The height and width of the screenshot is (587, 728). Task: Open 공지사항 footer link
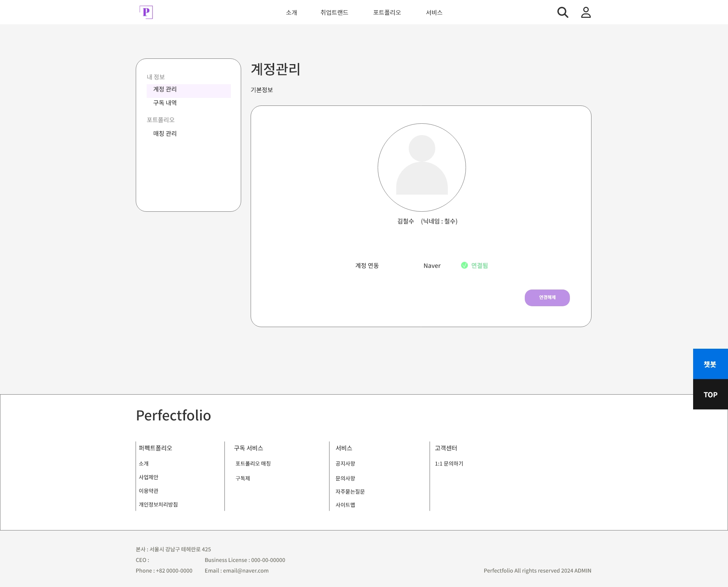point(345,464)
